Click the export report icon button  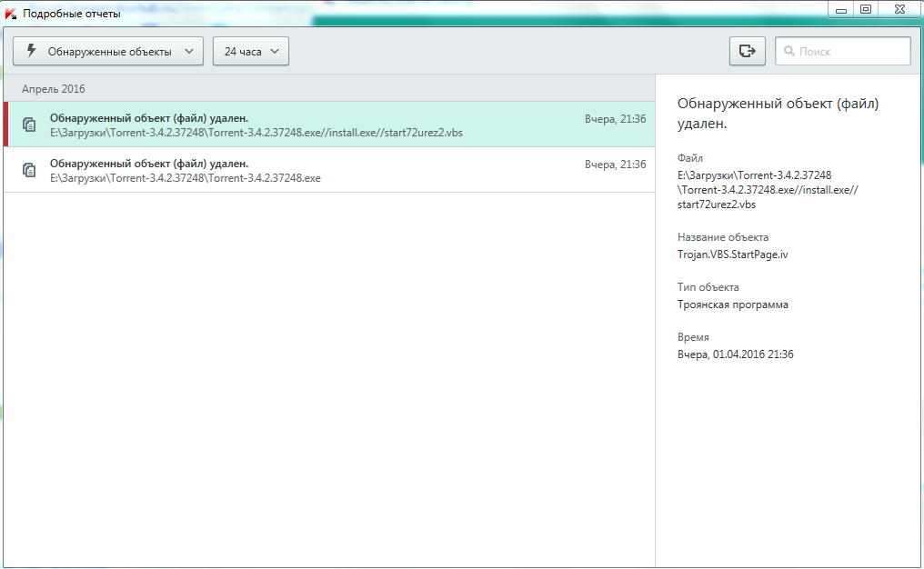[747, 52]
